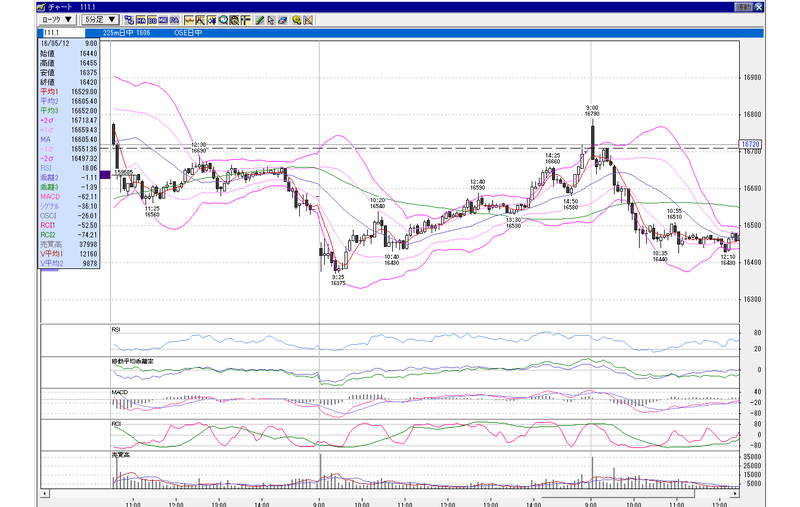Click the 9:00 16790 high price annotation
This screenshot has width=800, height=507.
[592, 111]
